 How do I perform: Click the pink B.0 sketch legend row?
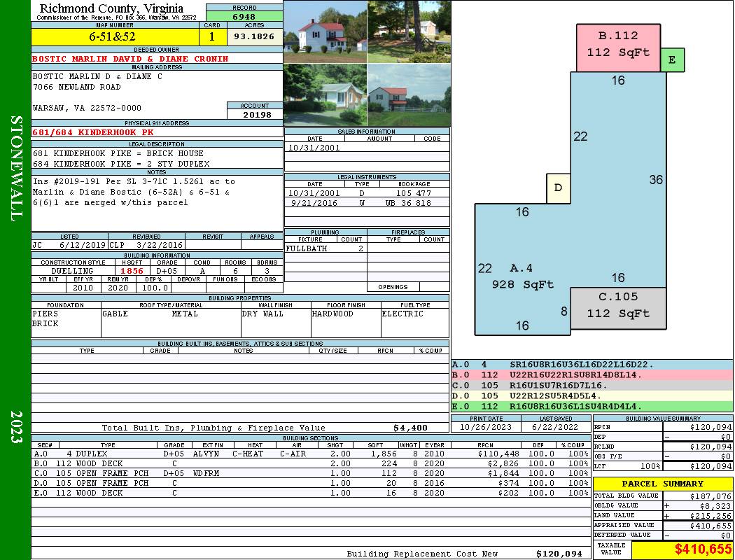pos(591,374)
